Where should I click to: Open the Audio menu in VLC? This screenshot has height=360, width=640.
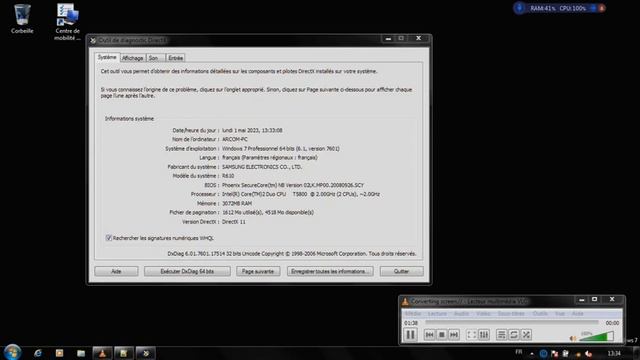[462, 313]
